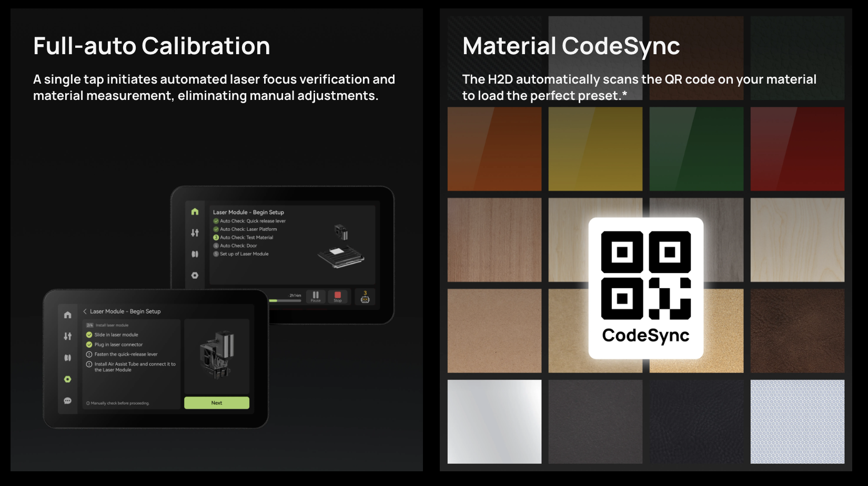Tap the home icon on the upper touchscreen
The width and height of the screenshot is (868, 486).
[x=195, y=211]
